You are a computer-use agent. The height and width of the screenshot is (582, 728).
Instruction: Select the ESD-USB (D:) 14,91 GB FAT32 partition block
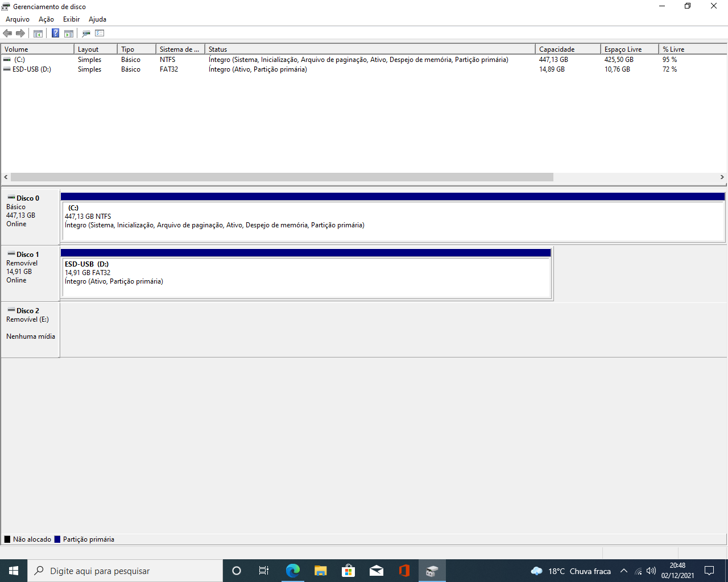pyautogui.click(x=306, y=273)
